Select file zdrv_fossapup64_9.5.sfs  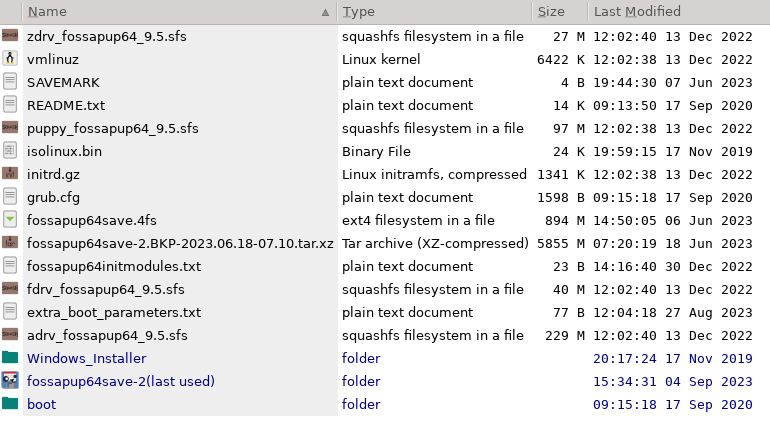tap(107, 36)
